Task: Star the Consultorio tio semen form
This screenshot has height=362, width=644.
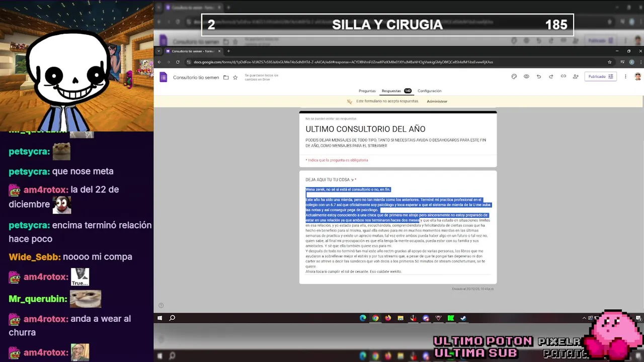Action: [235, 77]
